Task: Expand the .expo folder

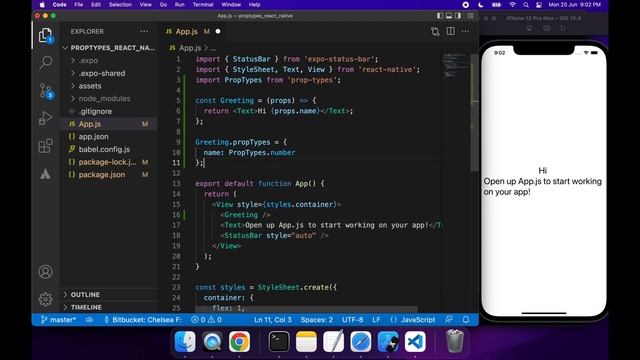Action: point(109,60)
